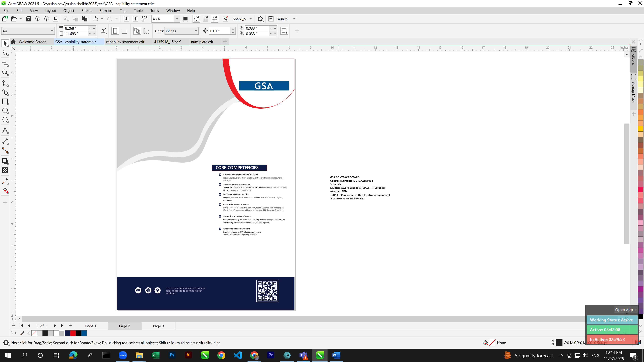Image resolution: width=644 pixels, height=362 pixels.
Task: Select the Artistic Media tool
Action: point(5,93)
